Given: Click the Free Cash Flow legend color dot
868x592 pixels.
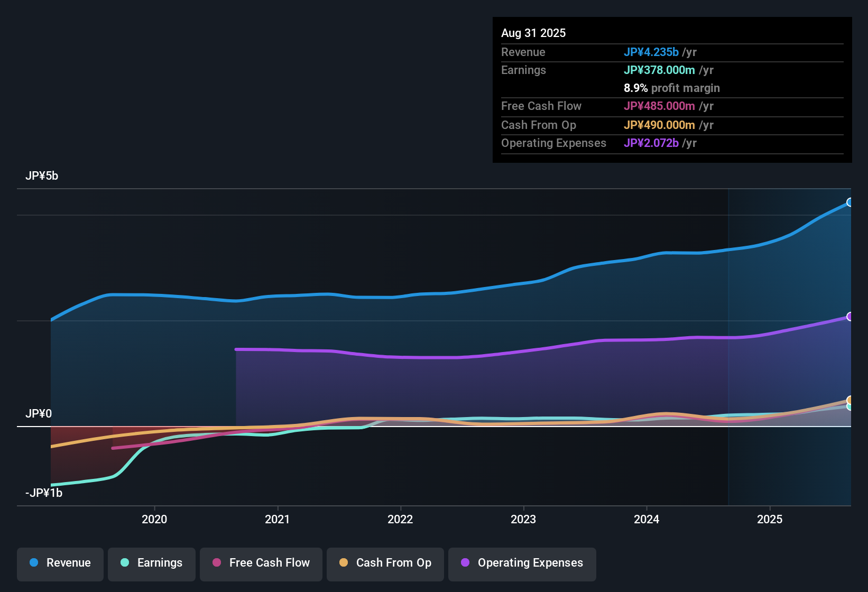Looking at the screenshot, I should pos(216,563).
